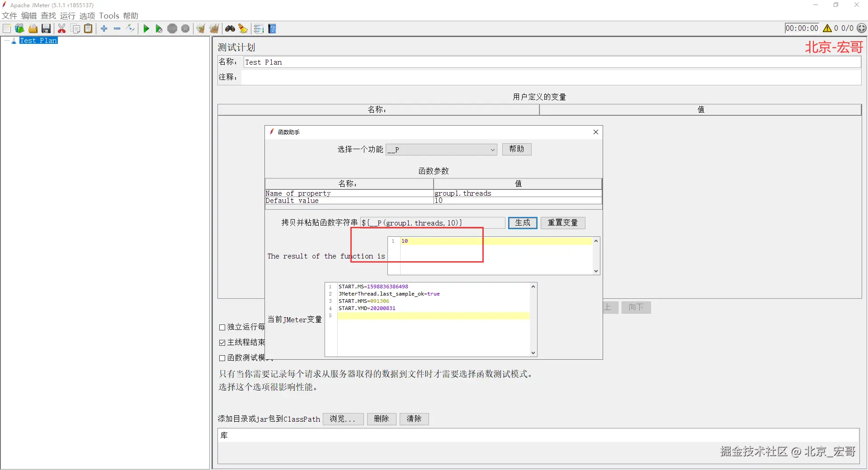Image resolution: width=868 pixels, height=470 pixels.
Task: Click the result scrollbar up arrow
Action: (596, 241)
